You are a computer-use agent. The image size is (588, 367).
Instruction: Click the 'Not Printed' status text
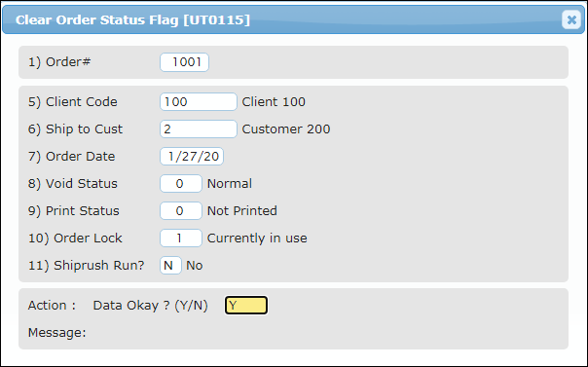coord(242,210)
